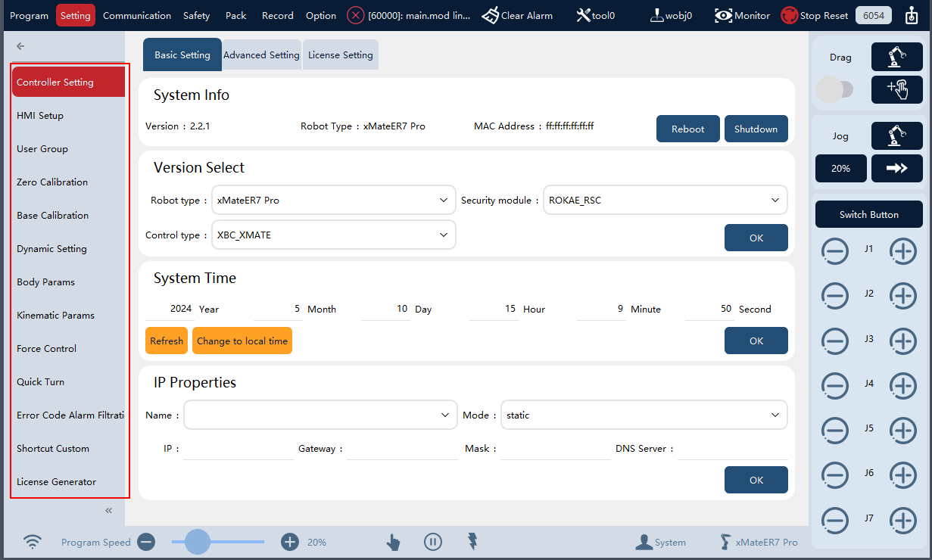The height and width of the screenshot is (560, 932).
Task: Click the Monitor eye icon
Action: tap(723, 15)
